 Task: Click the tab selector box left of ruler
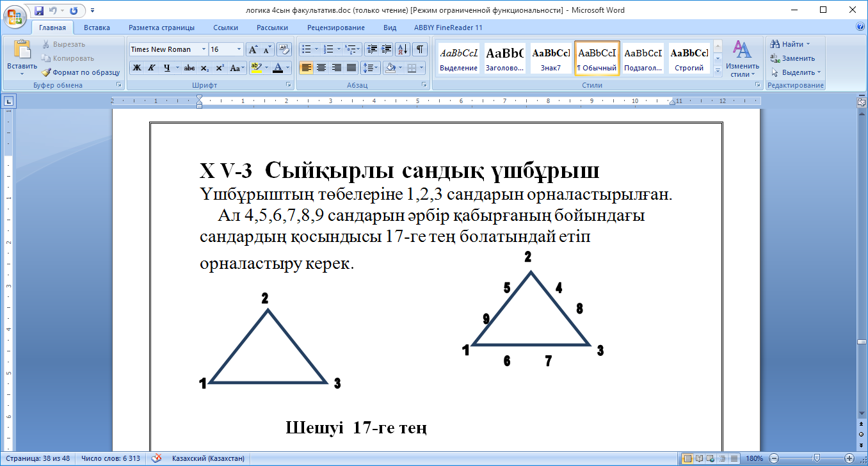tap(9, 100)
